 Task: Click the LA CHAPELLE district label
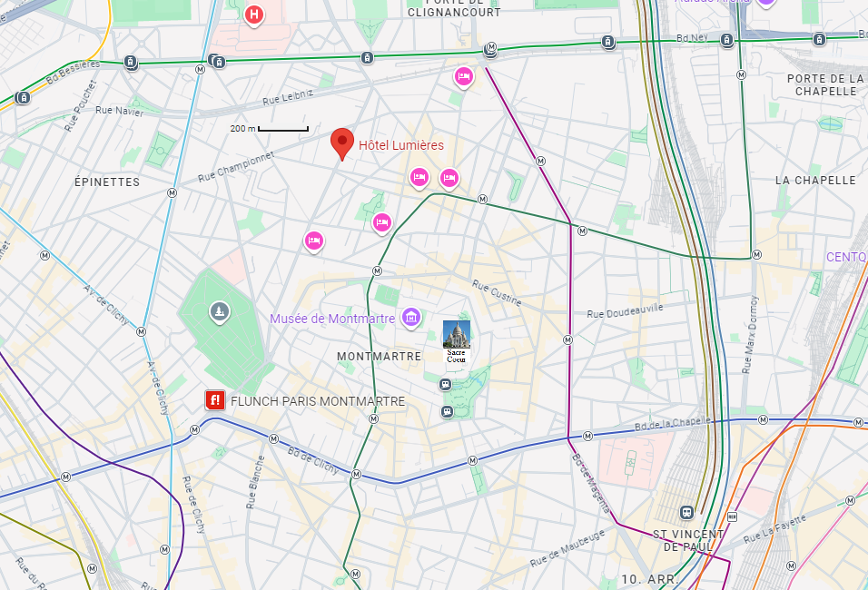[x=815, y=180]
